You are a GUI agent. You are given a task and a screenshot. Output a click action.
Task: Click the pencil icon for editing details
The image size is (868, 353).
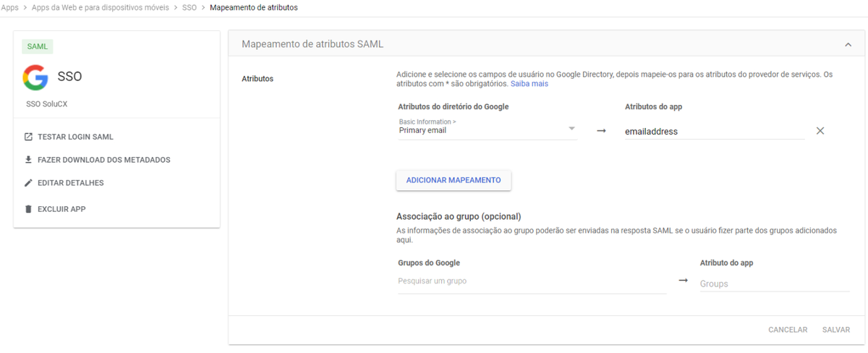pos(28,183)
